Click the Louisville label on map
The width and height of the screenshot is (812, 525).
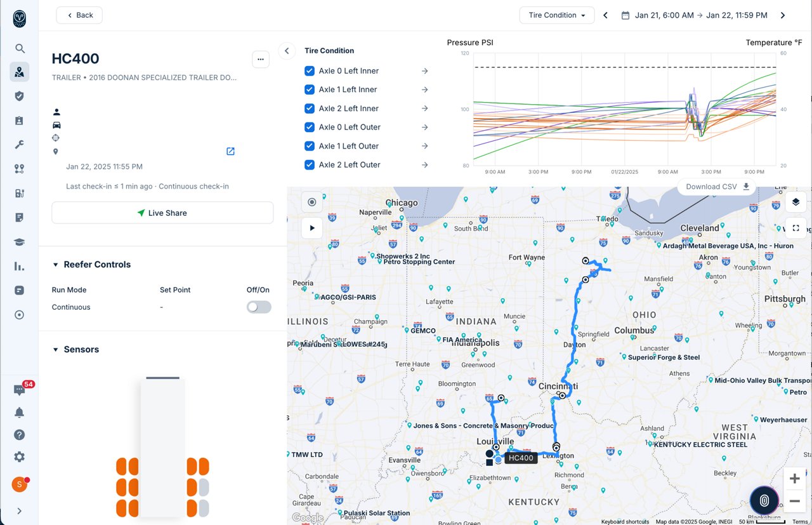click(x=495, y=441)
